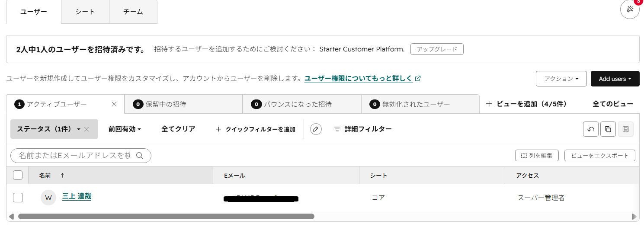
Task: Open the ユーザー権限についてもっと詳しく link
Action: (x=359, y=78)
